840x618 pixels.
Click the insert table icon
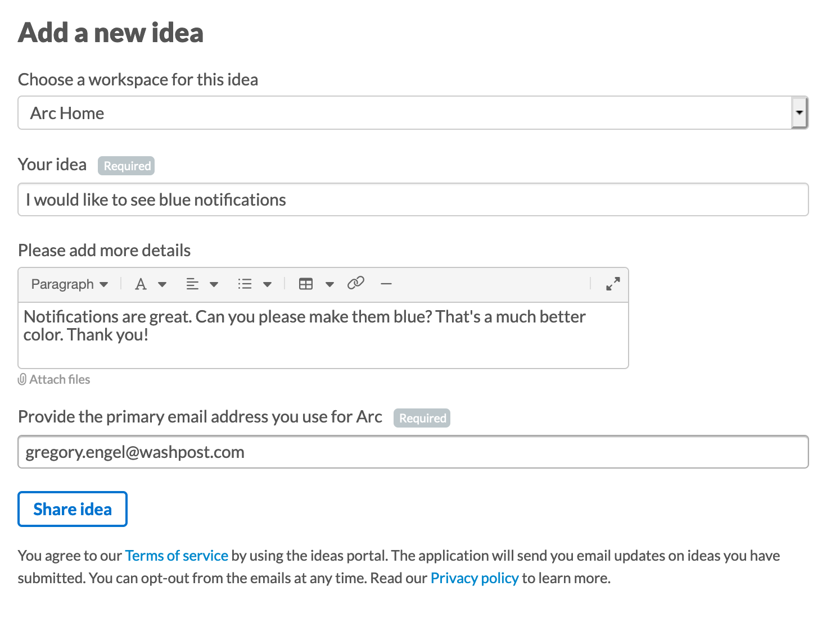point(306,284)
